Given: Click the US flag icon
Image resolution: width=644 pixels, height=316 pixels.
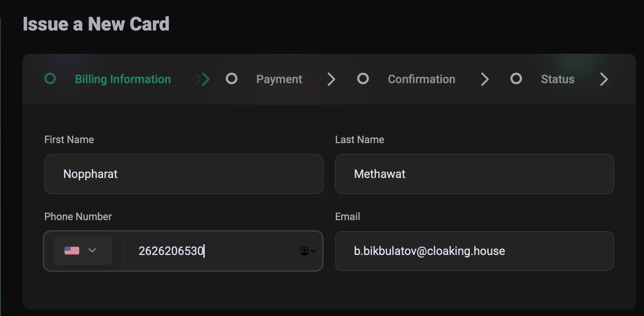Looking at the screenshot, I should pyautogui.click(x=72, y=251).
